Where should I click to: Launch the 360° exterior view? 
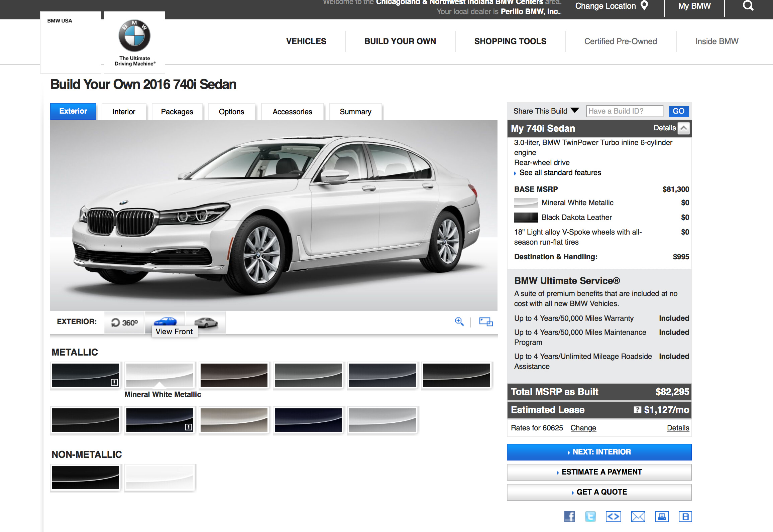[x=124, y=322]
